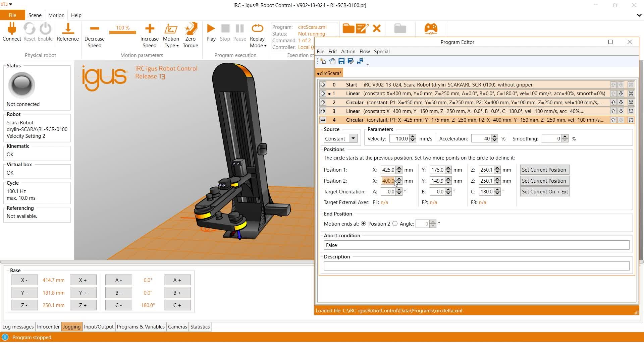Open Motion Type dropdown

[x=171, y=36]
